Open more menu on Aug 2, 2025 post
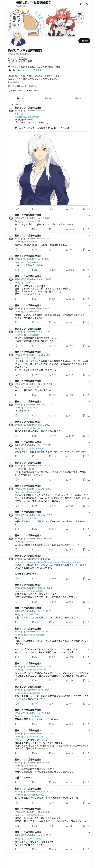The height and width of the screenshot is (868, 98). click(x=89, y=215)
